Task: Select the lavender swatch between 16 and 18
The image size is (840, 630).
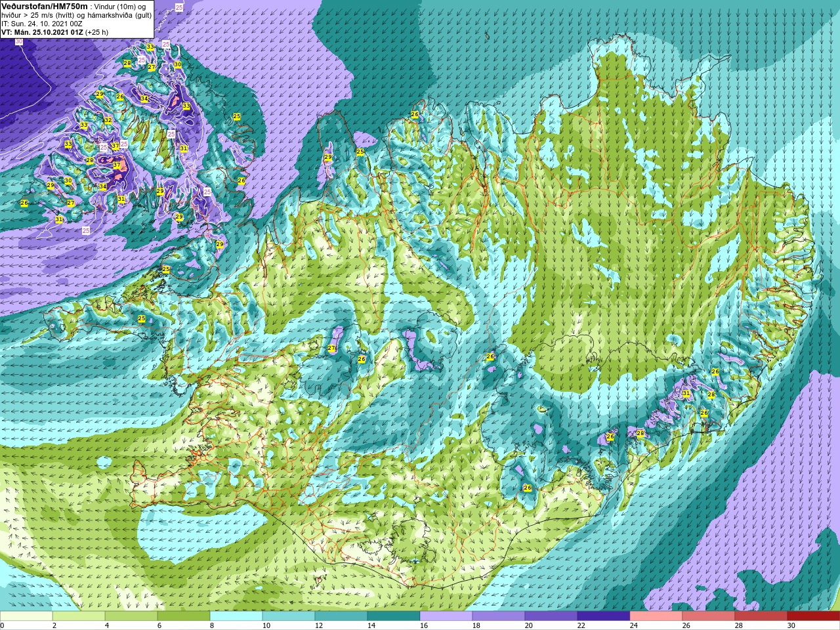Action: (446, 616)
